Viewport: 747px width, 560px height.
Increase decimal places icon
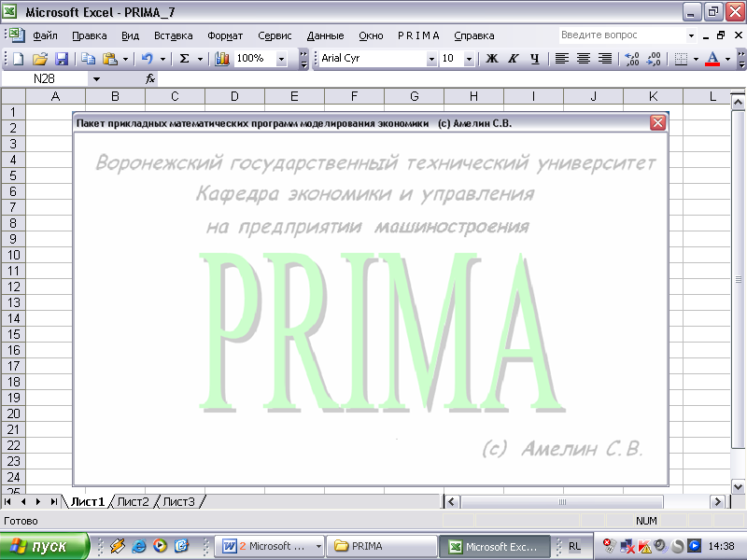tap(632, 59)
